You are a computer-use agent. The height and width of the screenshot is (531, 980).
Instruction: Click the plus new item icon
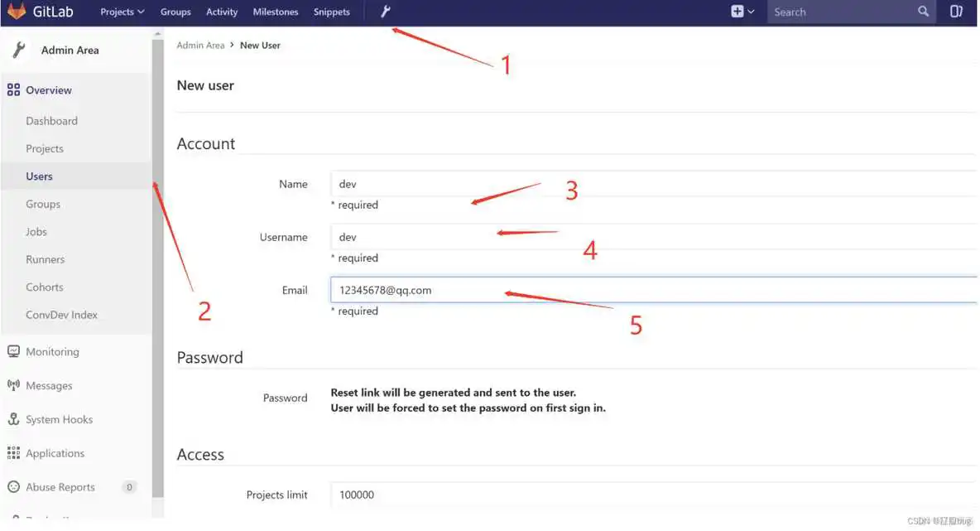(x=737, y=12)
